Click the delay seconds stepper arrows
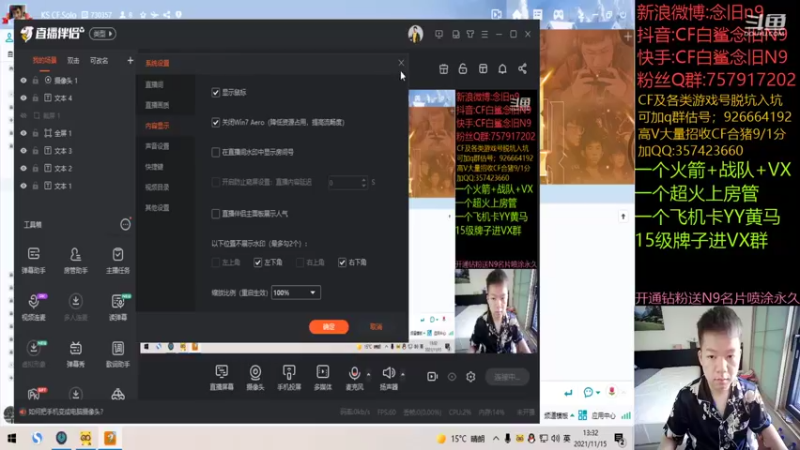The image size is (800, 450). (363, 182)
